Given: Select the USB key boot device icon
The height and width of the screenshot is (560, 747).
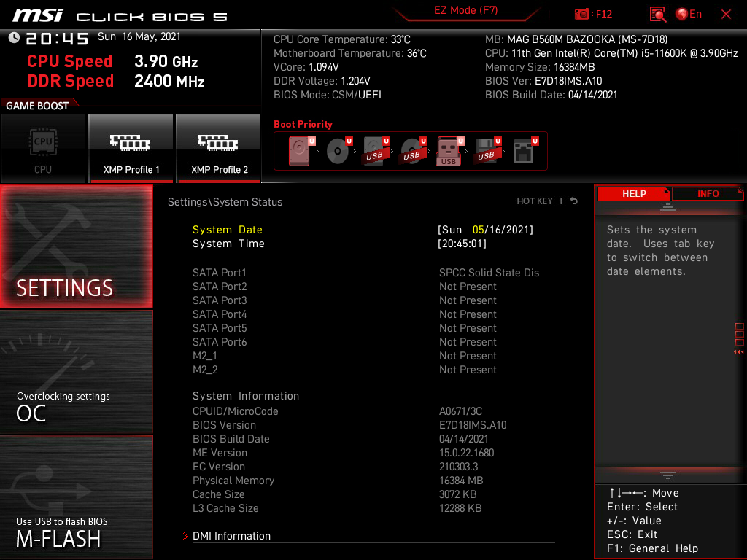Looking at the screenshot, I should 450,152.
